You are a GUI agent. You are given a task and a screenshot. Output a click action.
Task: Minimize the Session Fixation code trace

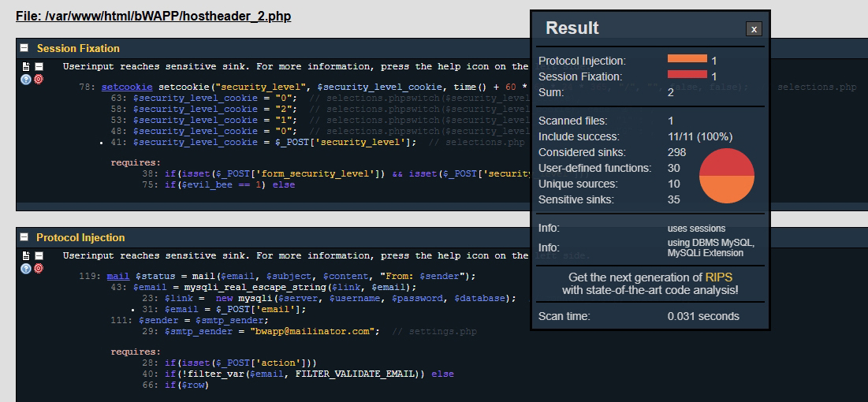pos(39,67)
